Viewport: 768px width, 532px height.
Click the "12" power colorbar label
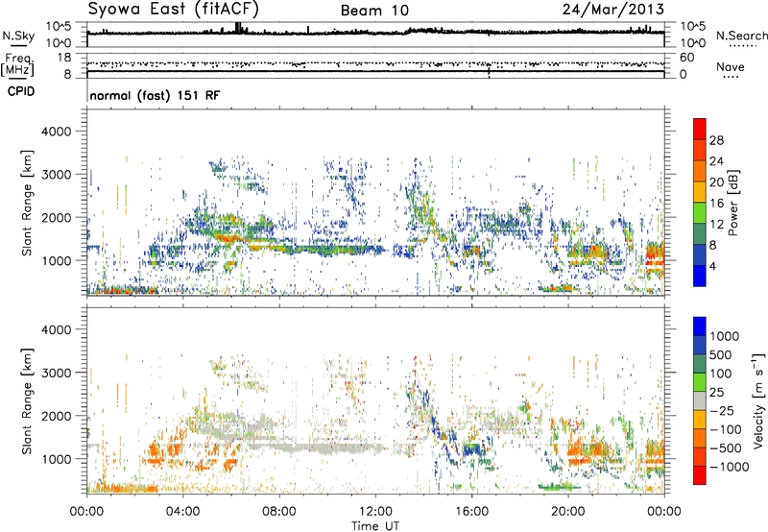coord(716,225)
